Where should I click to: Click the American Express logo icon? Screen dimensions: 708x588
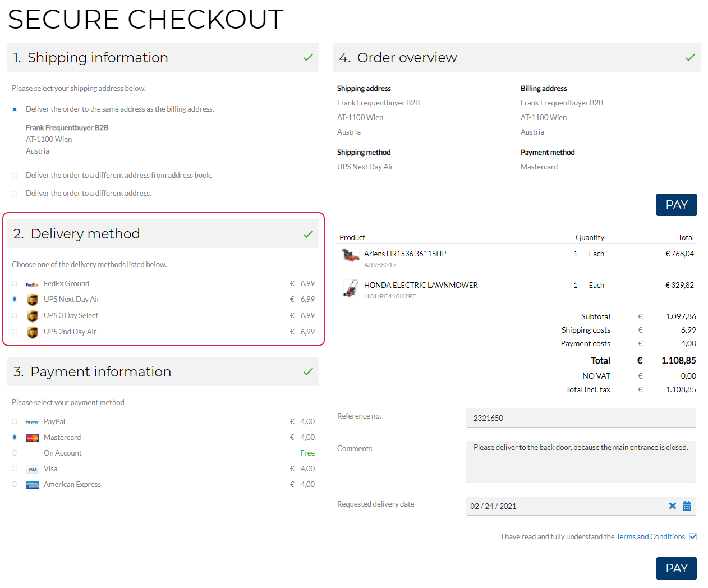(x=32, y=485)
